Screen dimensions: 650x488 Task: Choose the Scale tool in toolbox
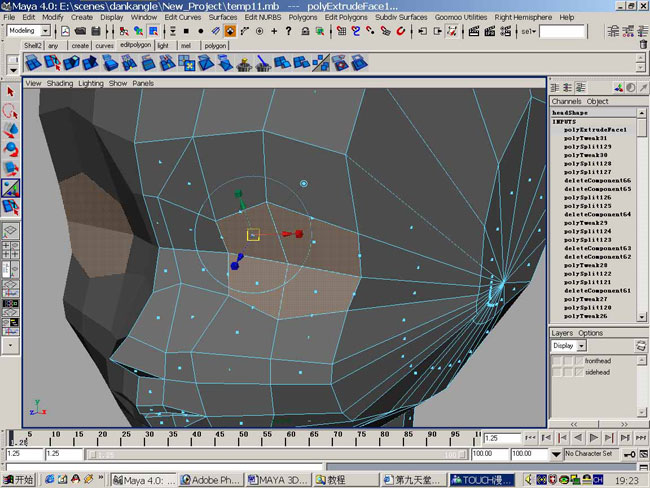(10, 168)
